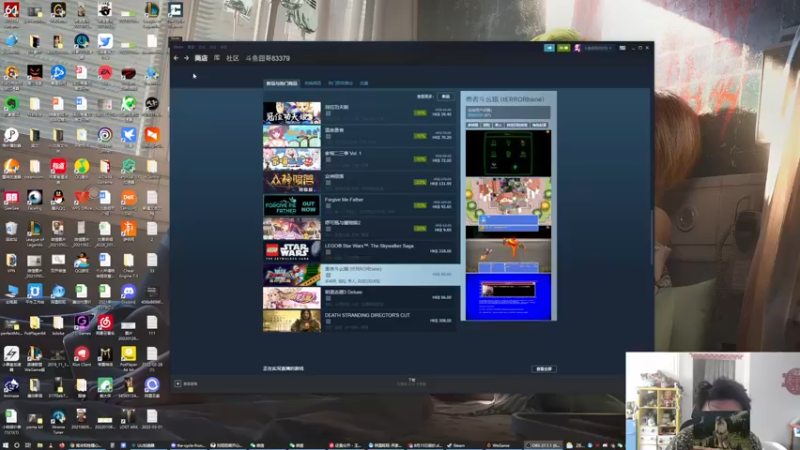Go forward using the Steam forward arrow
Screen dimensions: 800x450
click(186, 58)
